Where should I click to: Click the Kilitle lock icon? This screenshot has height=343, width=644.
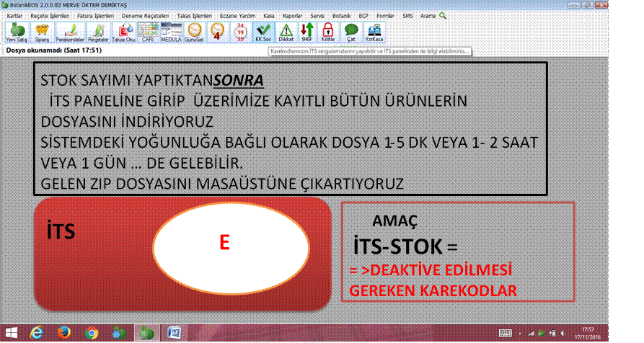point(328,32)
